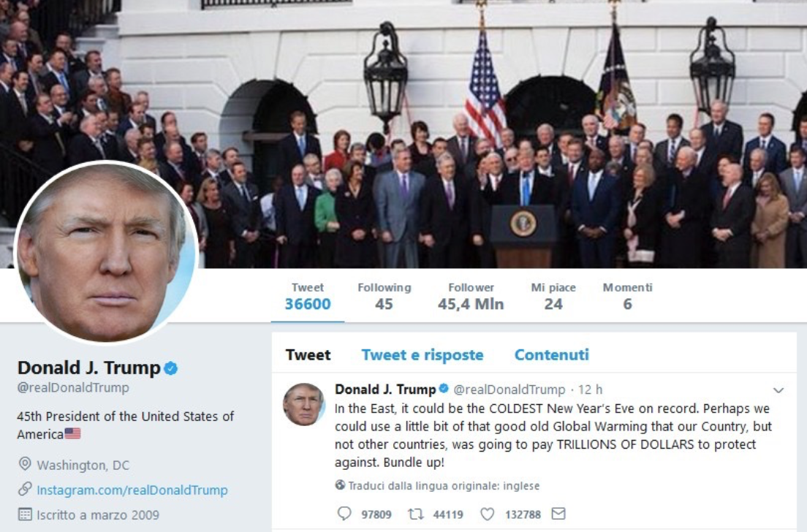This screenshot has width=807, height=532.
Task: Click the calendar icon next to Iscritto a marzo 2009
Action: coord(25,514)
